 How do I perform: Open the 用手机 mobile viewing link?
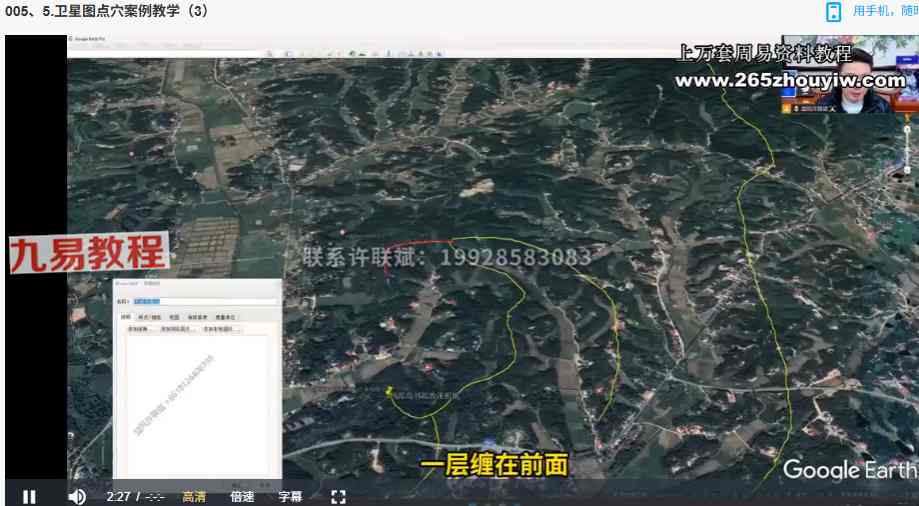tap(884, 12)
